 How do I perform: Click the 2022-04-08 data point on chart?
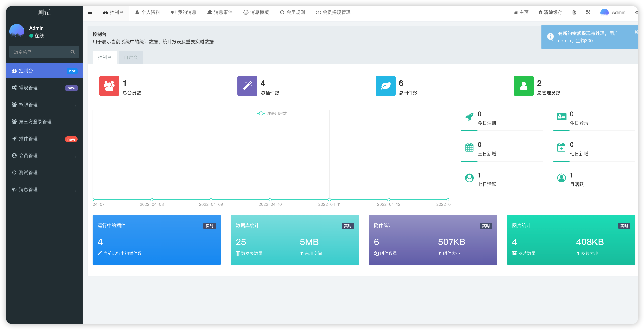pyautogui.click(x=152, y=200)
